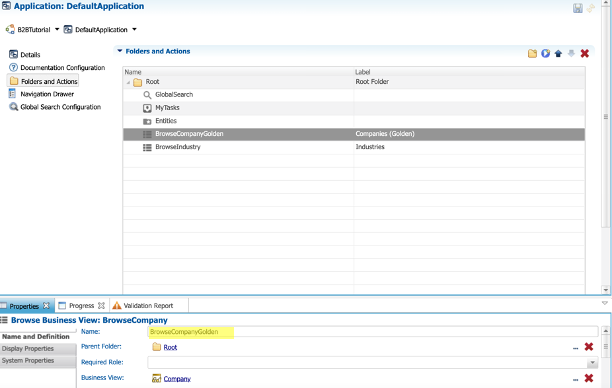Select the MyTasks action row
The height and width of the screenshot is (388, 612).
pos(354,108)
